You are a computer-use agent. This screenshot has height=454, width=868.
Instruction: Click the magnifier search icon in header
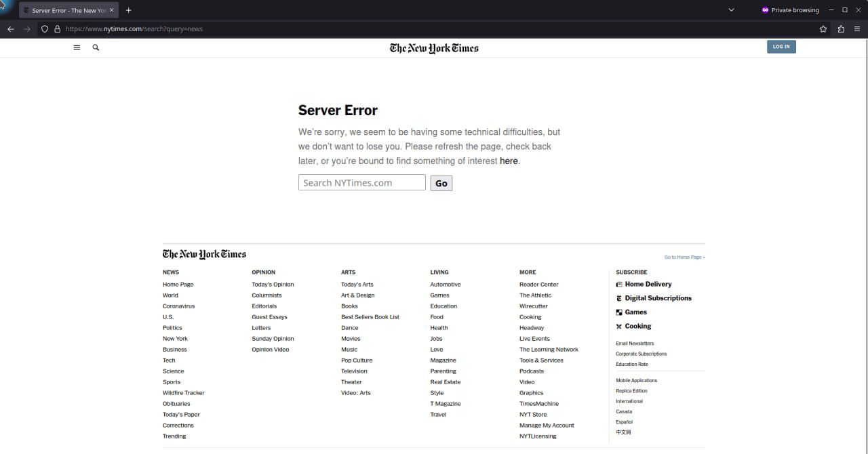tap(96, 47)
